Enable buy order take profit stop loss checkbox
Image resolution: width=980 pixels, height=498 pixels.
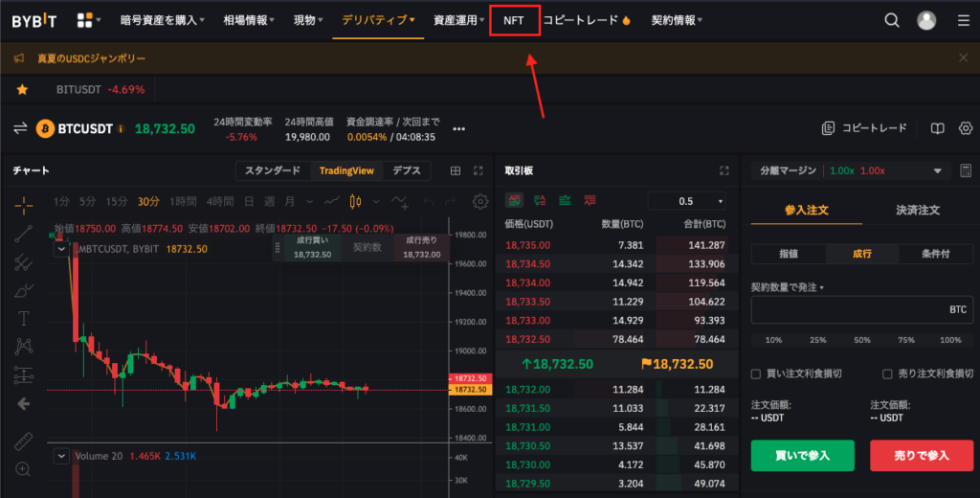pos(756,374)
